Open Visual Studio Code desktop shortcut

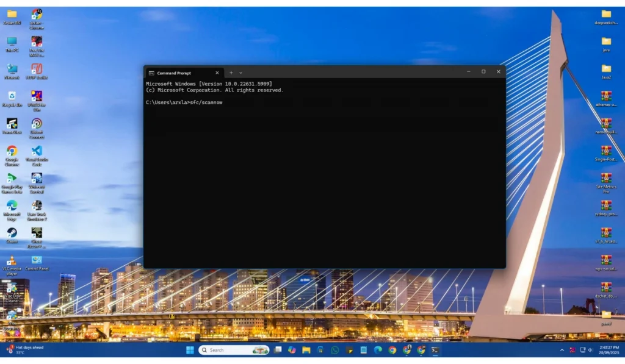point(37,151)
